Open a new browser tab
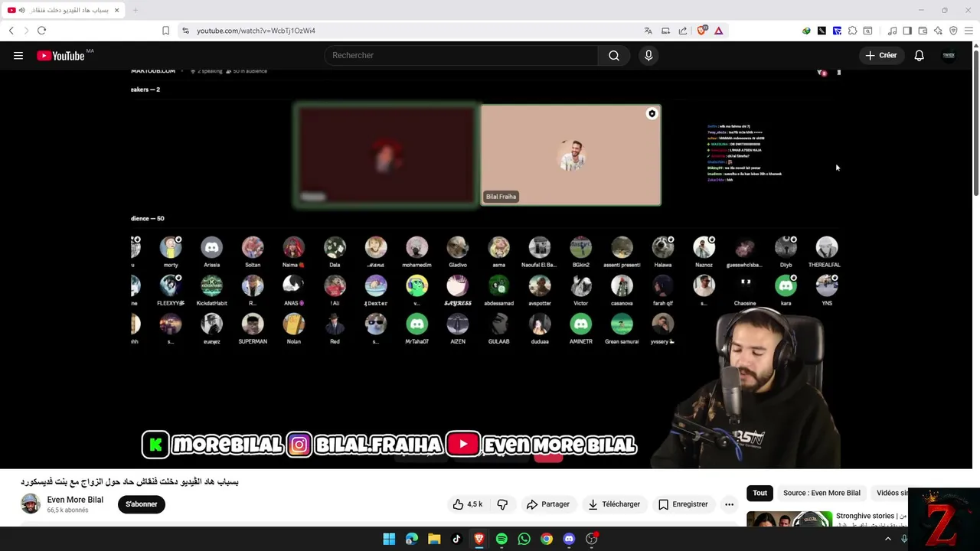Image resolution: width=980 pixels, height=551 pixels. tap(136, 10)
